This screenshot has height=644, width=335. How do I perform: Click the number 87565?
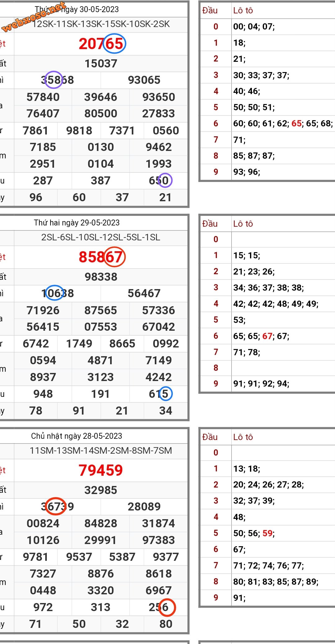101,311
